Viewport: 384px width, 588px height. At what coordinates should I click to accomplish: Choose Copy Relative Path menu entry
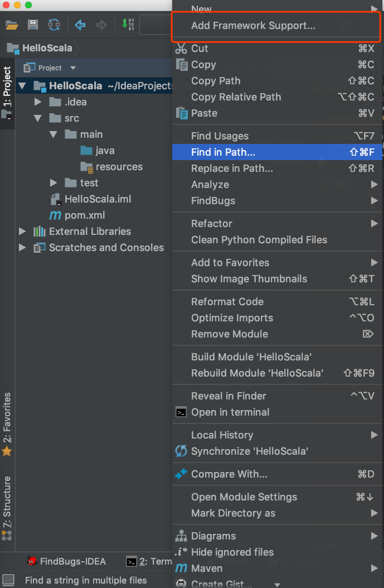click(277, 97)
